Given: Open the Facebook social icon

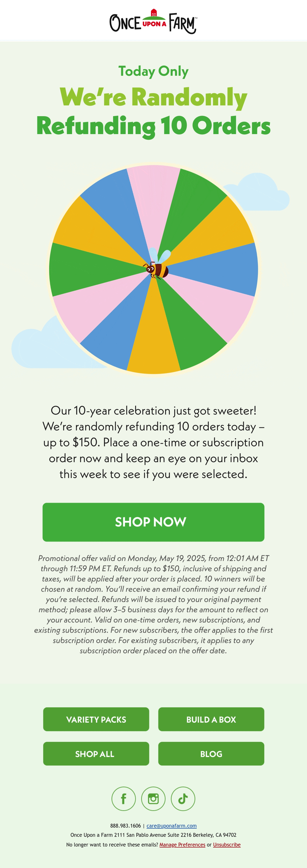Looking at the screenshot, I should click(124, 799).
